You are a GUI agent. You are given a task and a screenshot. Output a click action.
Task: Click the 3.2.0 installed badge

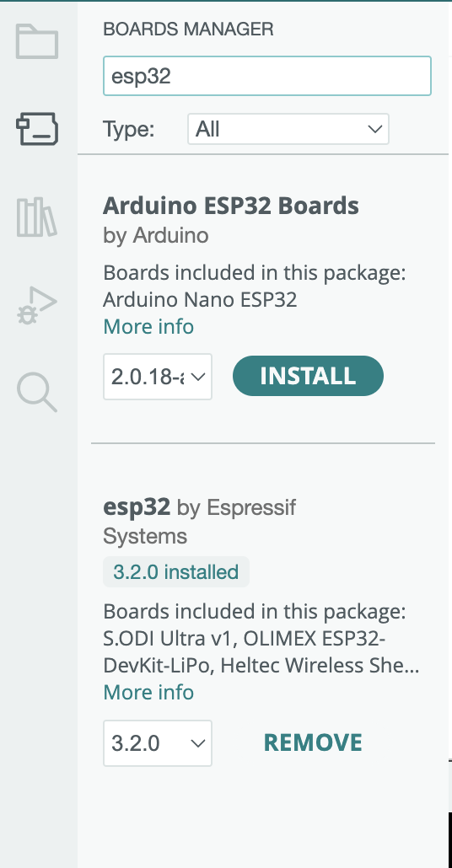tap(176, 572)
